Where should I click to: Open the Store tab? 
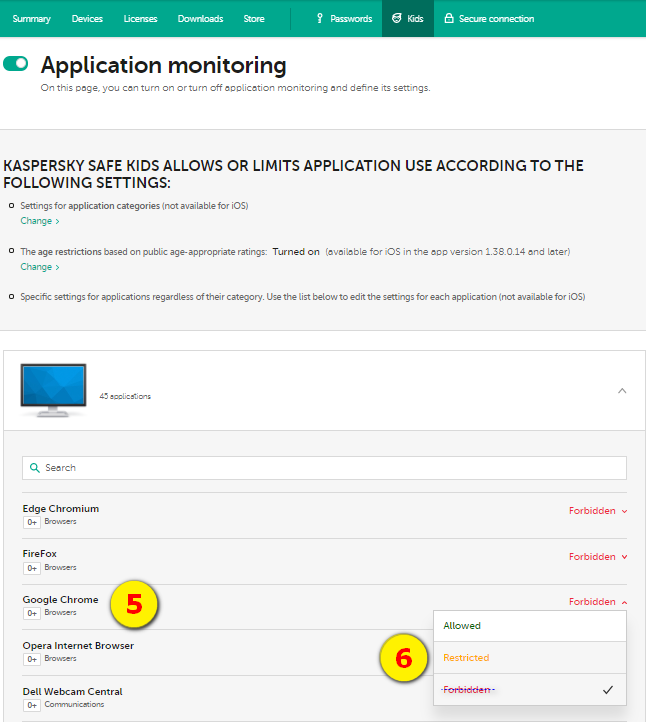tap(254, 19)
